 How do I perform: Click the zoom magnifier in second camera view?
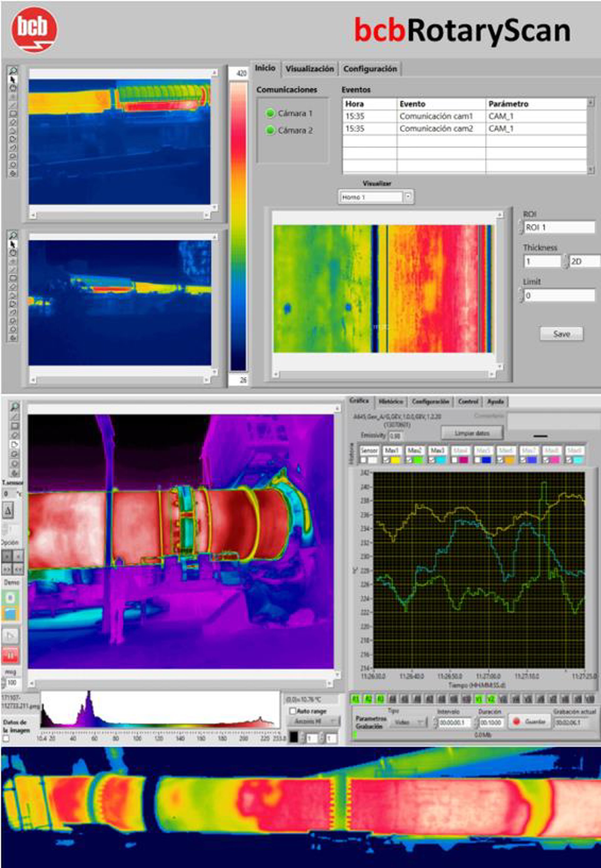click(13, 236)
